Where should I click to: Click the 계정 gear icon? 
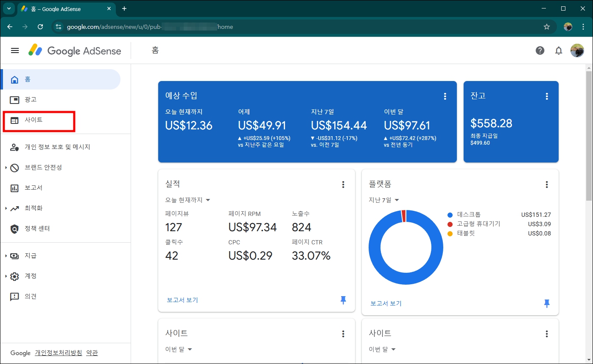[x=15, y=276]
